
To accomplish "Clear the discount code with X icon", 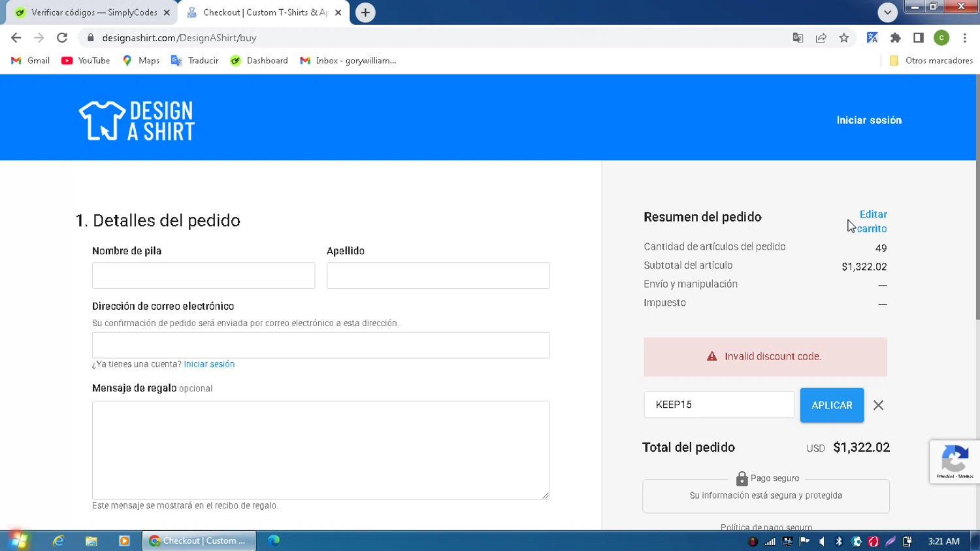I will coord(878,405).
